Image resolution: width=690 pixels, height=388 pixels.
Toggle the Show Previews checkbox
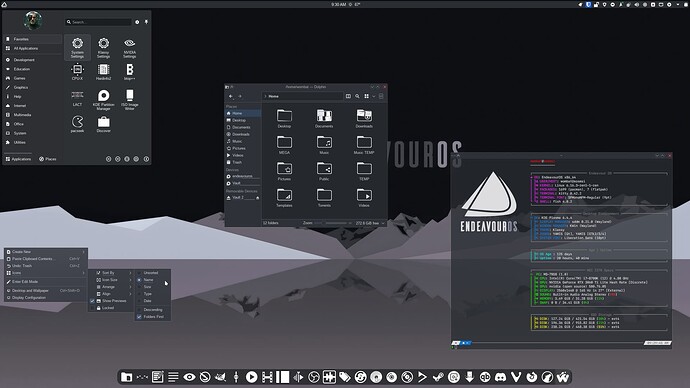point(93,301)
